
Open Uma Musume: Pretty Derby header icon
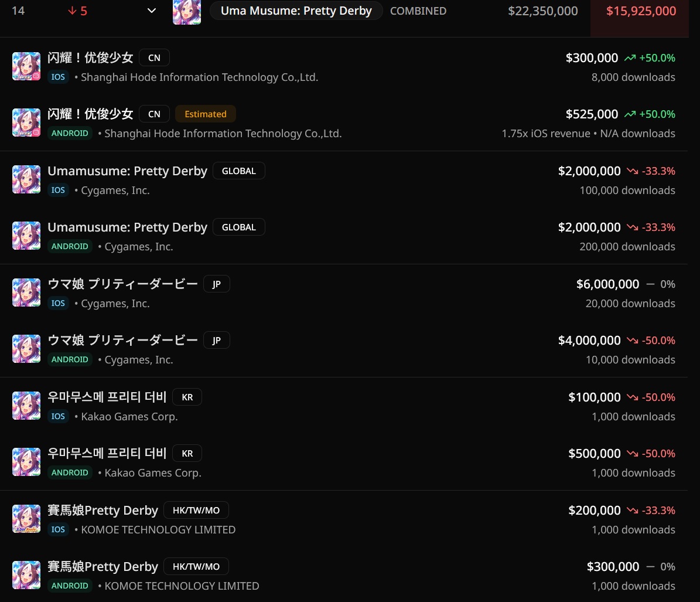(x=187, y=12)
